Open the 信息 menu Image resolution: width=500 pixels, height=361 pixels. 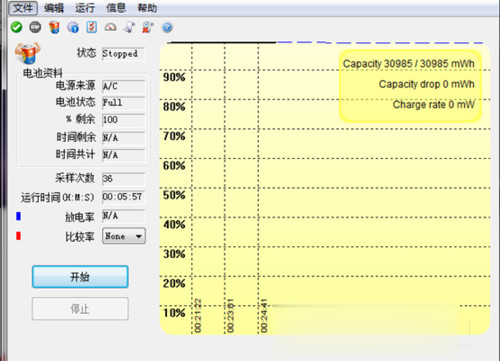116,8
